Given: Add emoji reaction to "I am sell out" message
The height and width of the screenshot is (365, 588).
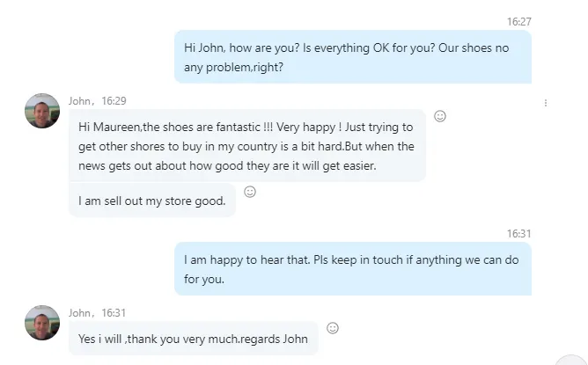Looking at the screenshot, I should [250, 192].
